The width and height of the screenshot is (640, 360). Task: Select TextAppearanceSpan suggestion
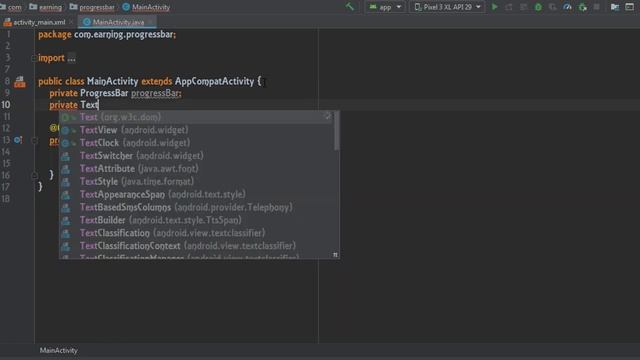[197, 194]
